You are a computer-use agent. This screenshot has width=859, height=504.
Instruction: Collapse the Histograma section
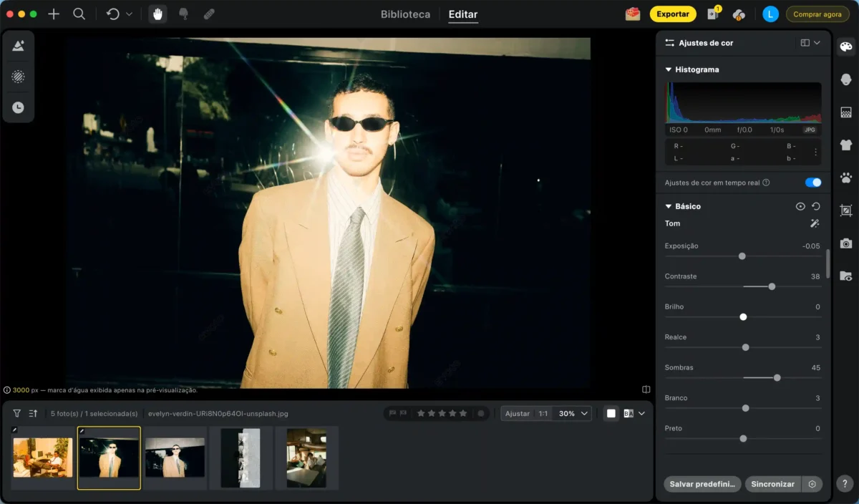click(669, 69)
